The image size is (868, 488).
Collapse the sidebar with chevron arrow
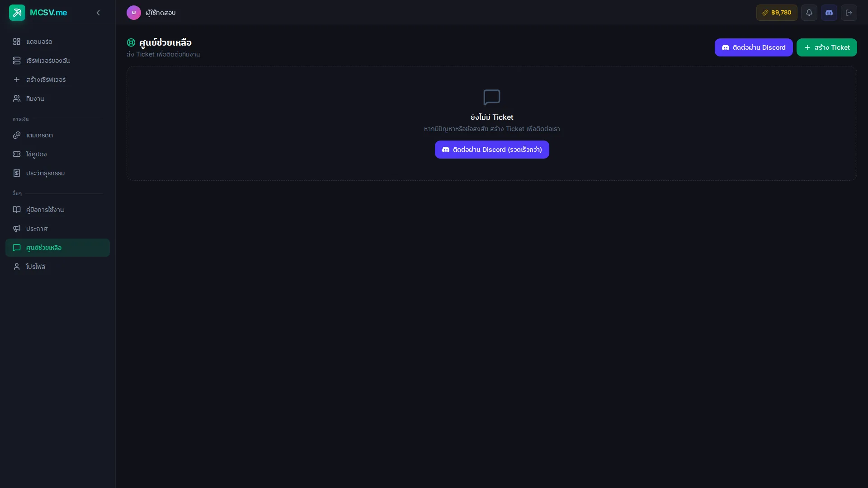pos(98,13)
